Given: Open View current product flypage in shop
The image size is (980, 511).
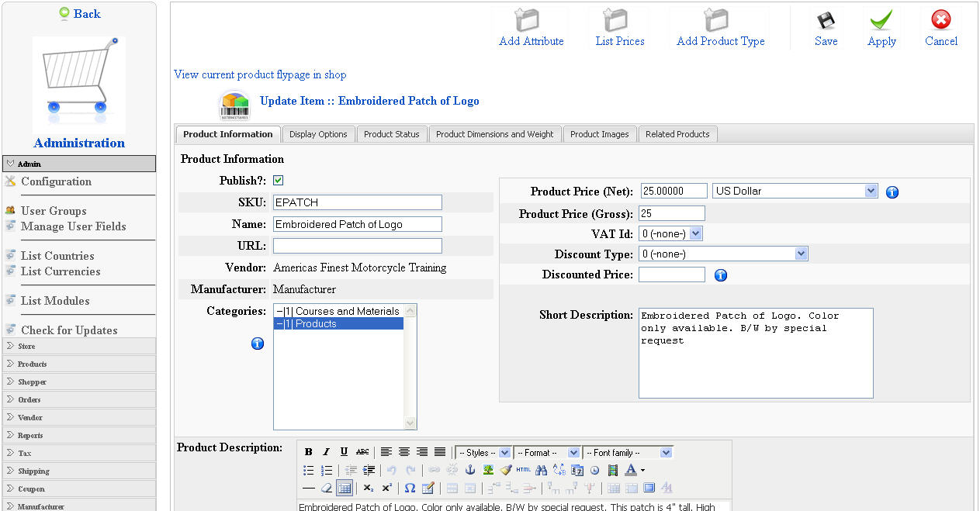Looking at the screenshot, I should (260, 74).
